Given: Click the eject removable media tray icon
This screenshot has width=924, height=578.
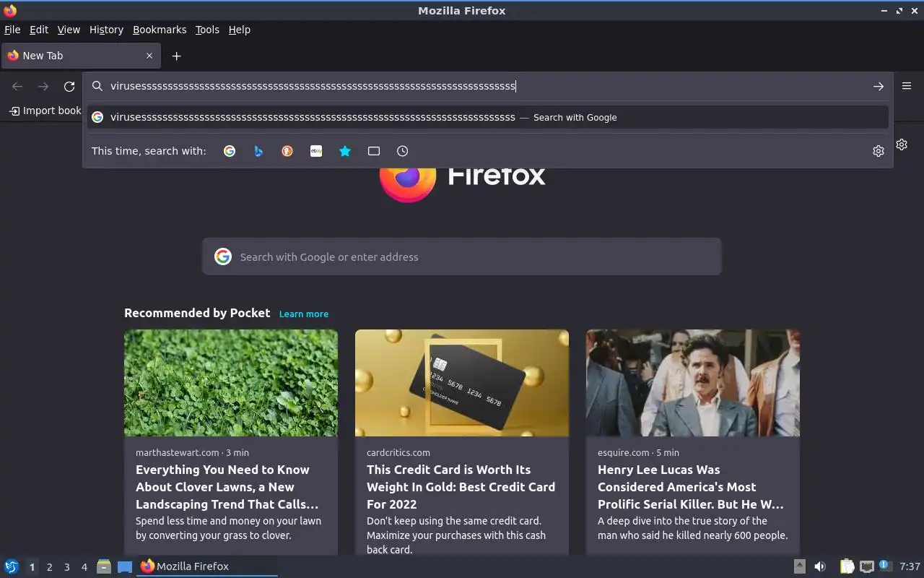Looking at the screenshot, I should (799, 566).
